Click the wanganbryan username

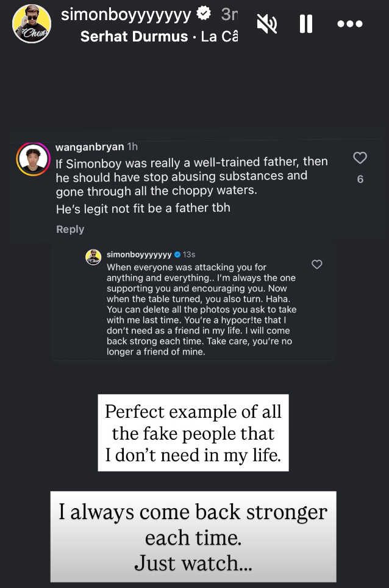(89, 147)
